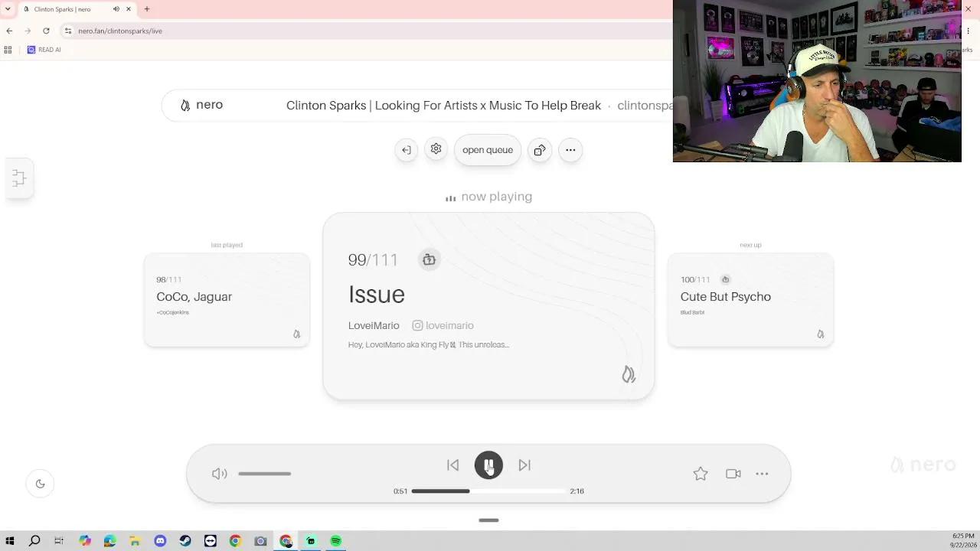Click the song title Issue

(x=377, y=295)
